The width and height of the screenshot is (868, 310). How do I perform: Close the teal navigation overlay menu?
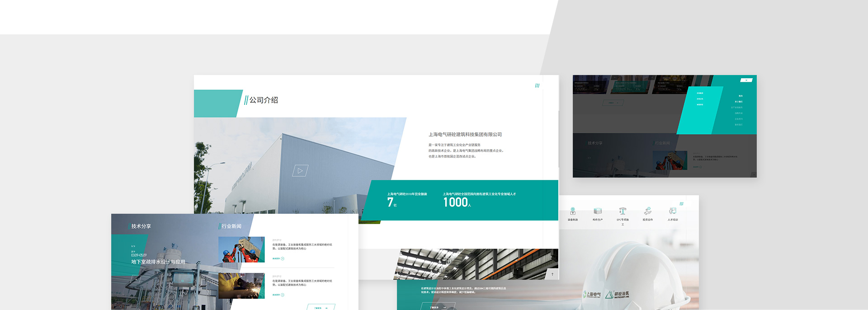746,80
